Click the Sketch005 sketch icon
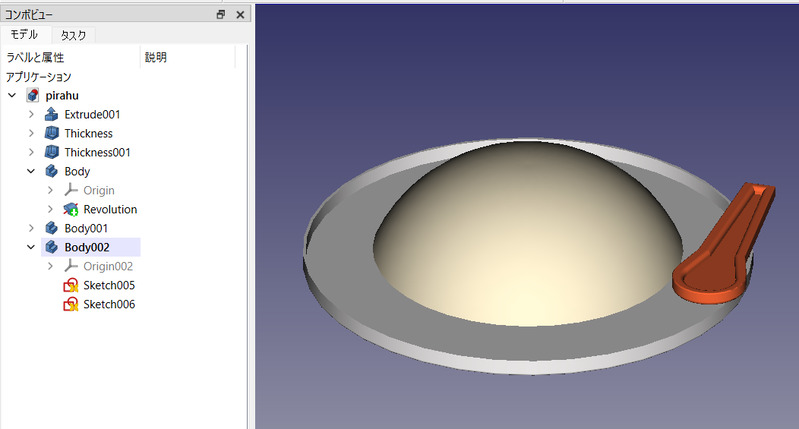 [x=71, y=285]
